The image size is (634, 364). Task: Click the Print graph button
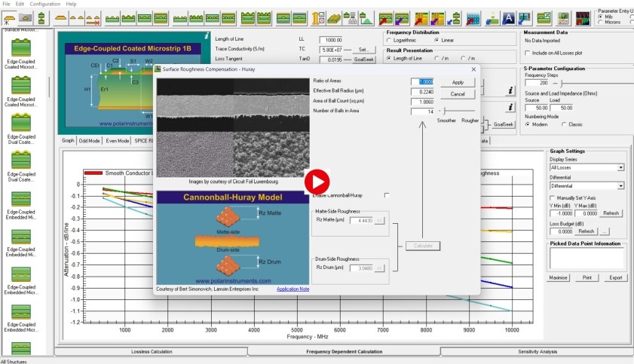click(x=587, y=277)
